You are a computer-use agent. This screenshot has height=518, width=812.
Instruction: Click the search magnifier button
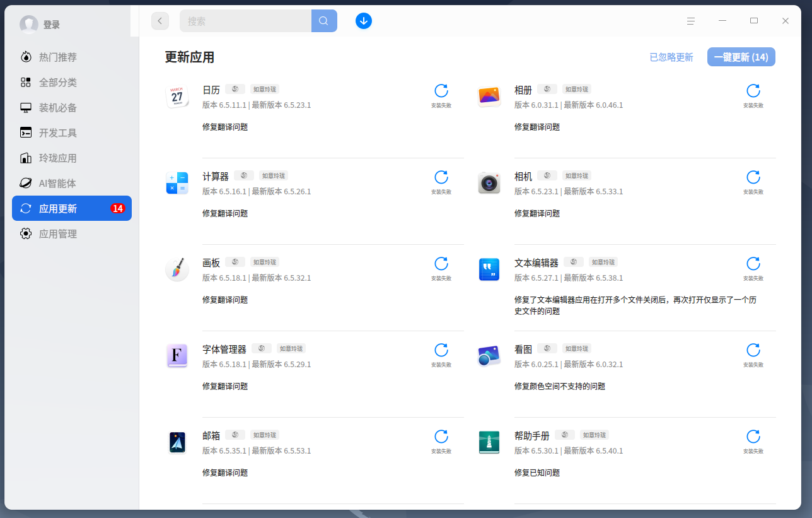pyautogui.click(x=324, y=21)
